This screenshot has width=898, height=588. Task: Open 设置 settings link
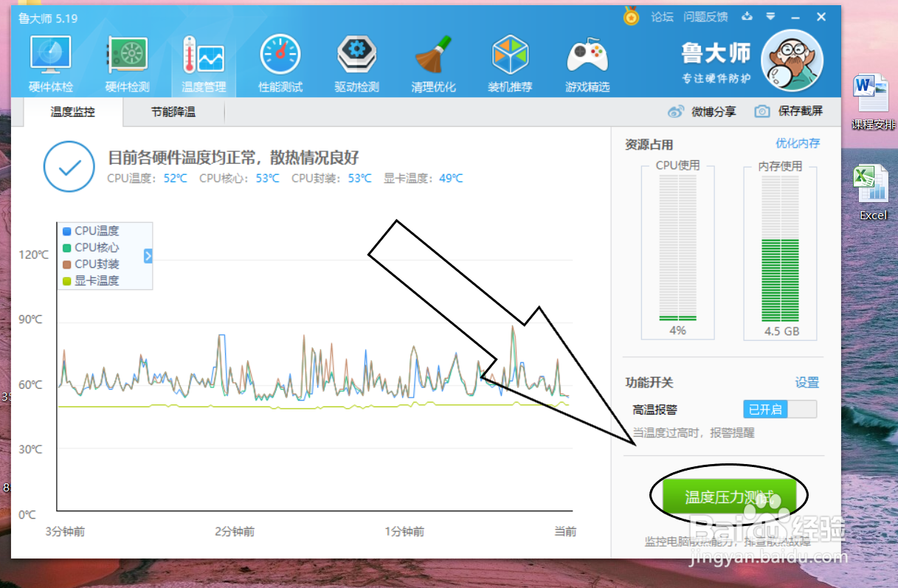tap(807, 382)
